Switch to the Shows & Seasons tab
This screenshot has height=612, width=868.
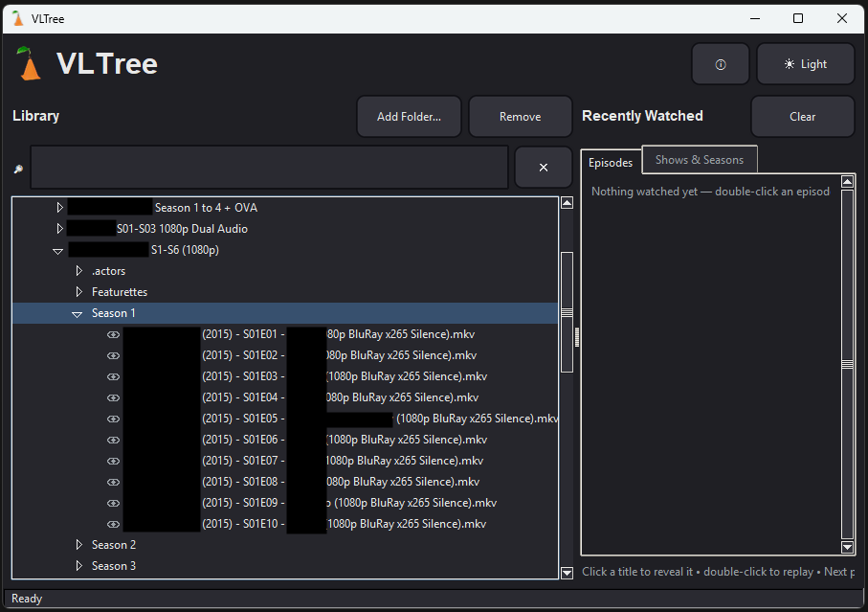click(x=700, y=160)
